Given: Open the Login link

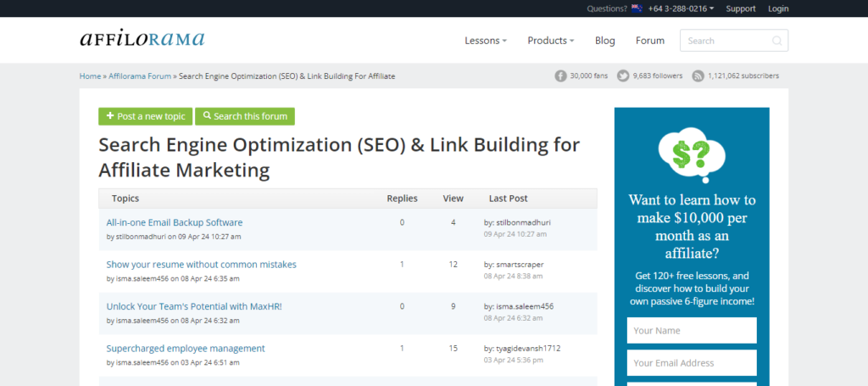Looking at the screenshot, I should click(x=778, y=8).
